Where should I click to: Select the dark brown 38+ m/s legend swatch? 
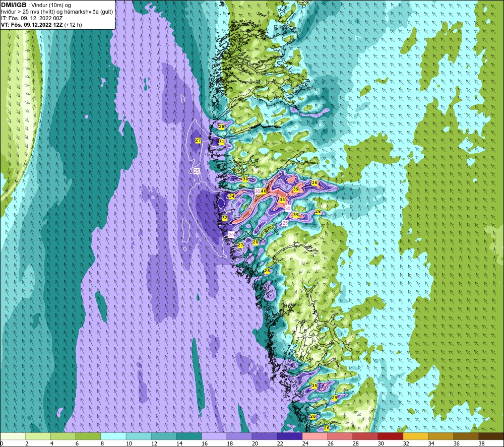point(491,436)
